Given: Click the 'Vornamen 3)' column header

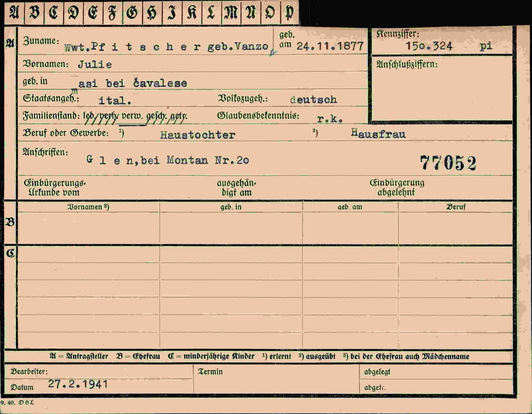Looking at the screenshot, I should [88, 207].
